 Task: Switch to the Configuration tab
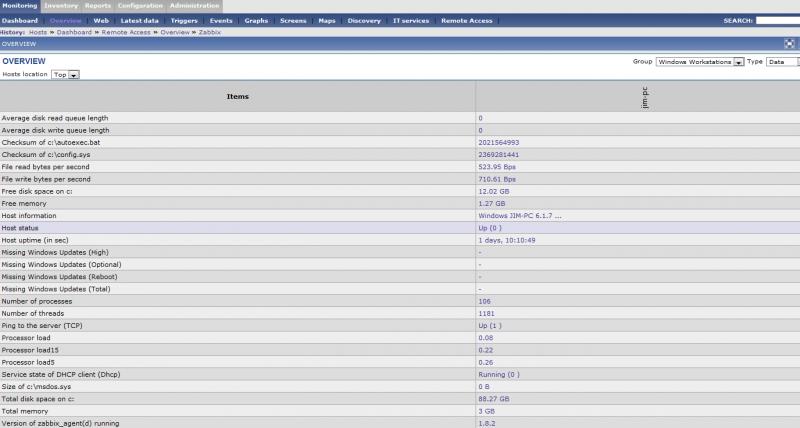click(140, 6)
